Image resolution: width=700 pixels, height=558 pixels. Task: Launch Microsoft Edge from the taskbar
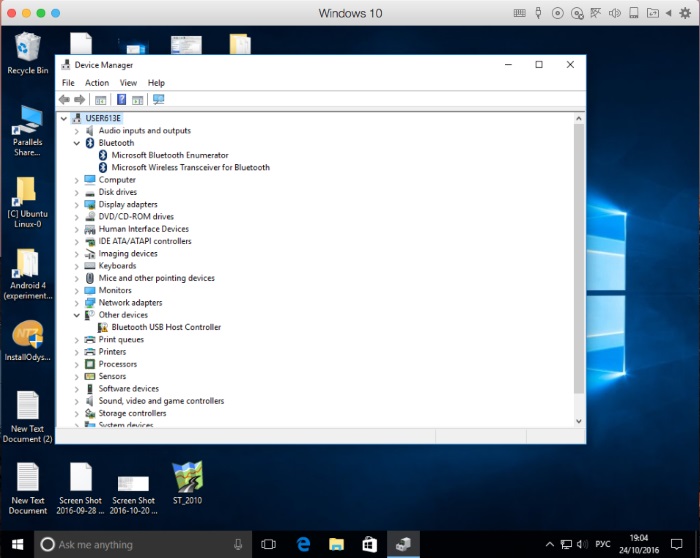coord(303,545)
